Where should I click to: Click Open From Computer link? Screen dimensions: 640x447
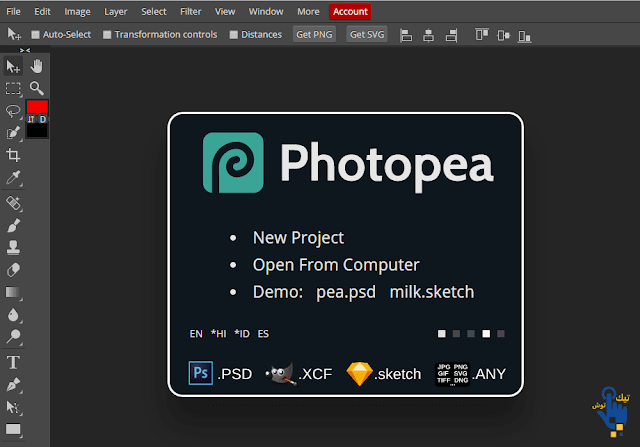(x=336, y=265)
